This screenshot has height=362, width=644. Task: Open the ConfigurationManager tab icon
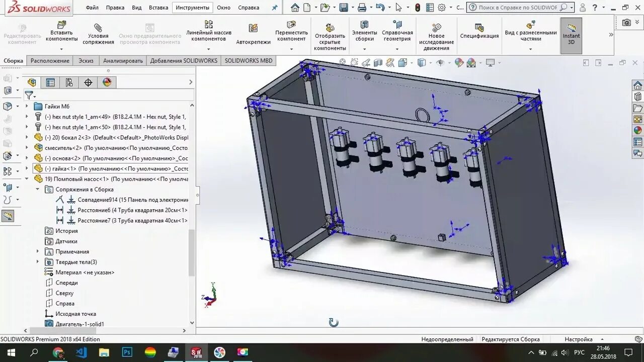coord(69,82)
